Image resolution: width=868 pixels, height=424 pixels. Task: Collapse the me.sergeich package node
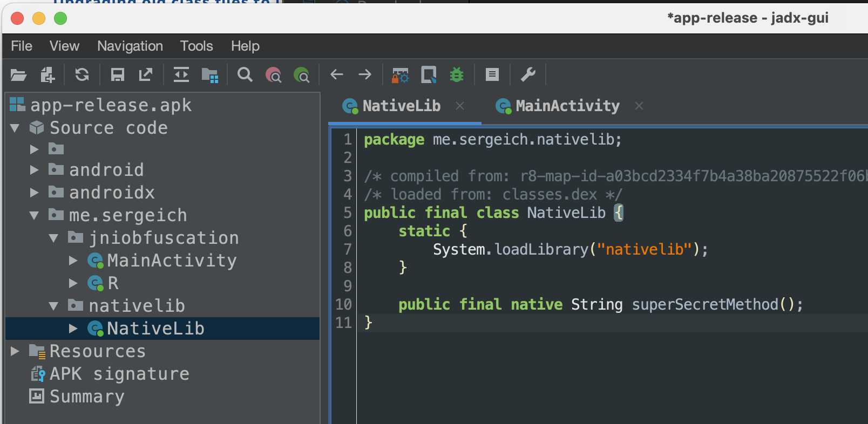coord(34,215)
